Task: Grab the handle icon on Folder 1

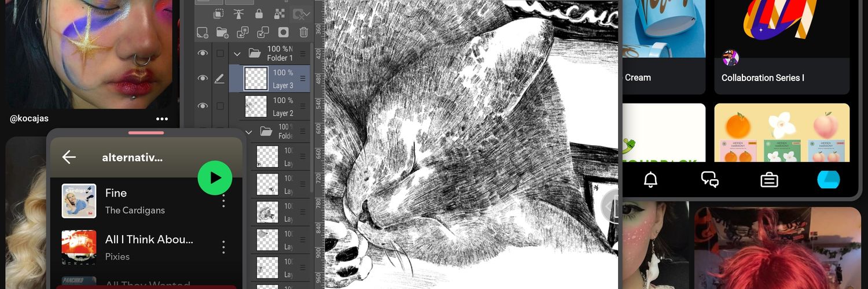Action: [x=302, y=54]
